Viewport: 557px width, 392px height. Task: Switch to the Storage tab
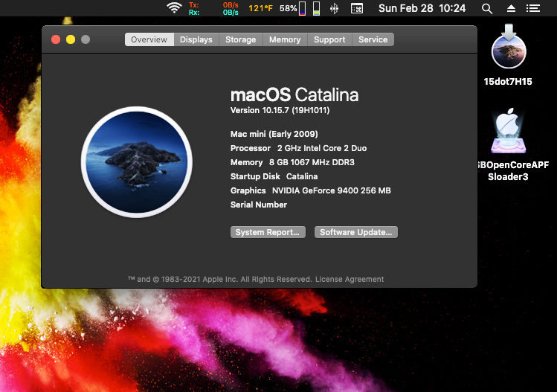[240, 39]
